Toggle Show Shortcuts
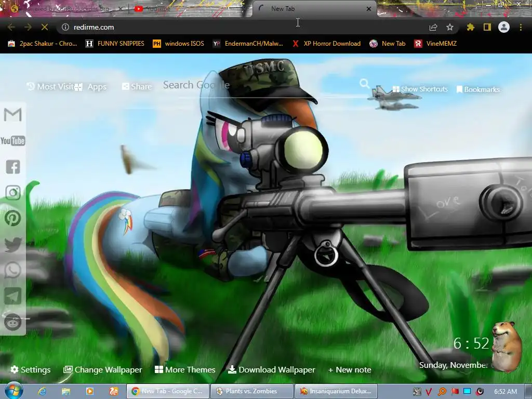Viewport: 532px width, 399px height. pos(420,89)
